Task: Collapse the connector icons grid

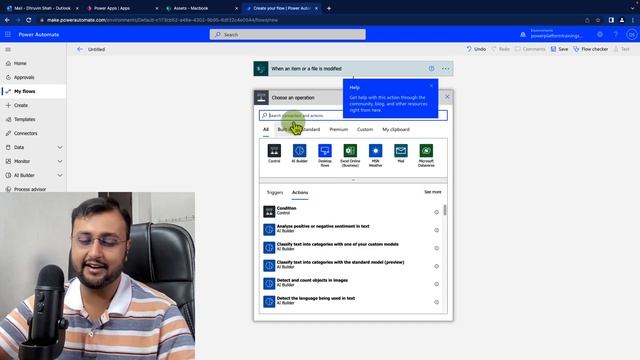Action: (x=353, y=180)
